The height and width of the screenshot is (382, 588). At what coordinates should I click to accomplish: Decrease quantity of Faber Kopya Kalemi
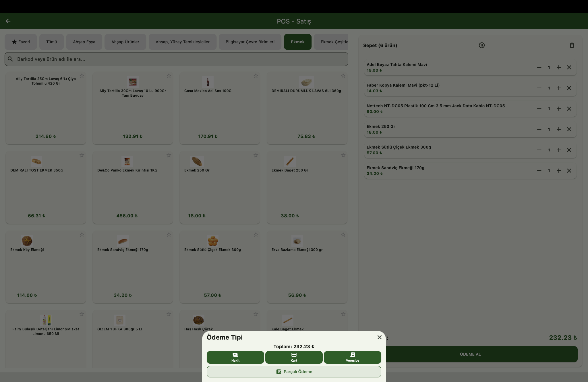pyautogui.click(x=539, y=88)
